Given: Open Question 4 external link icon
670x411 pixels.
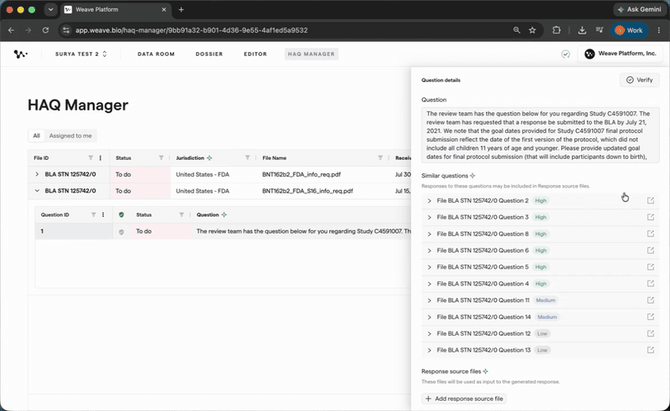Looking at the screenshot, I should coord(650,284).
